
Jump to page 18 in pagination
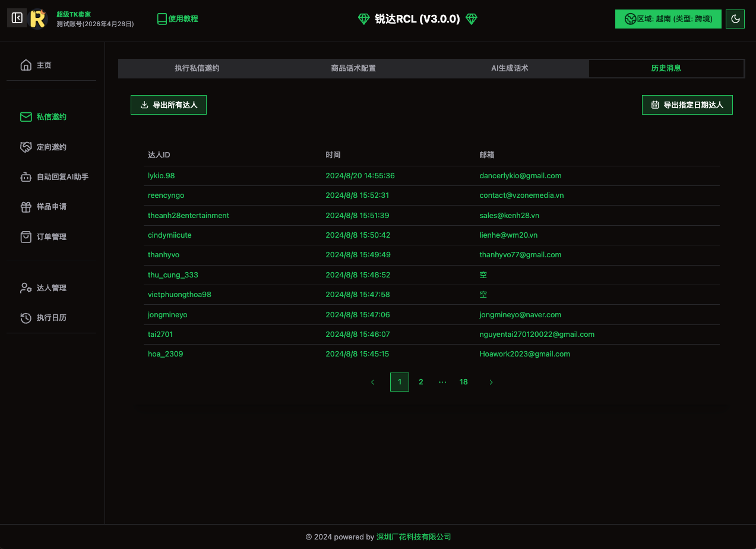pyautogui.click(x=464, y=382)
